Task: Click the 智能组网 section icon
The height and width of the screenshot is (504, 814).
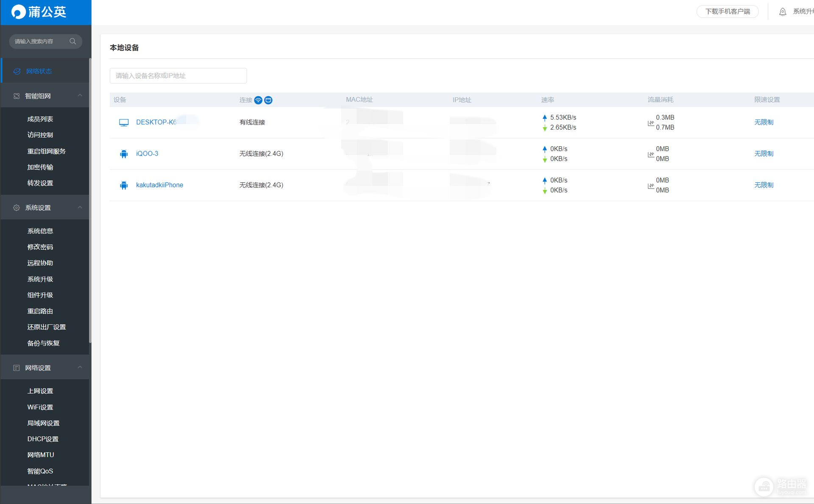Action: (17, 96)
